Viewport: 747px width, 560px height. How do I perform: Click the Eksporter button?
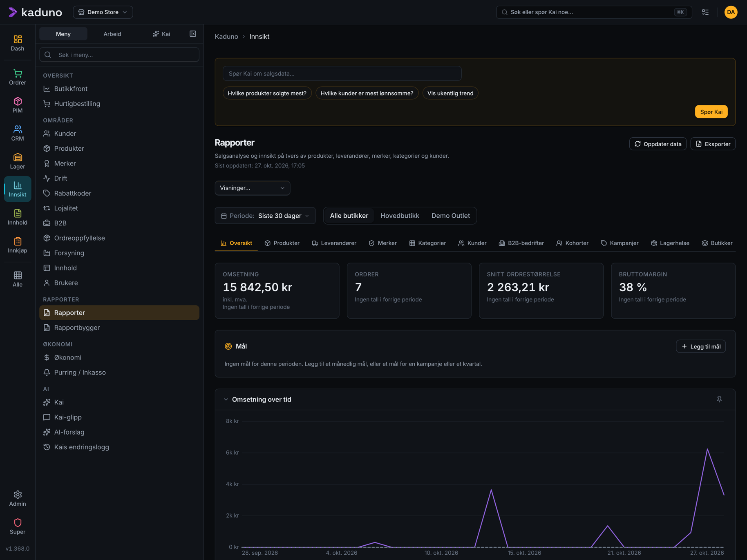click(x=713, y=144)
